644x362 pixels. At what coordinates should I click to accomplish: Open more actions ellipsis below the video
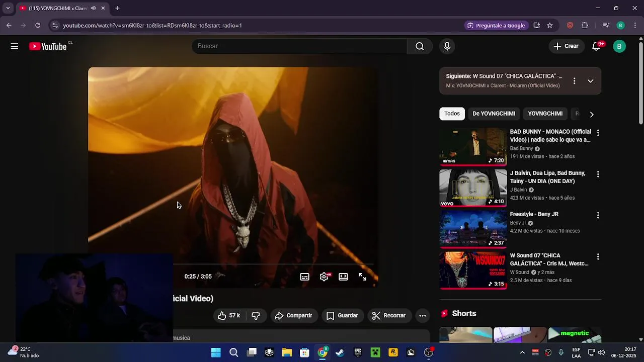(x=423, y=316)
